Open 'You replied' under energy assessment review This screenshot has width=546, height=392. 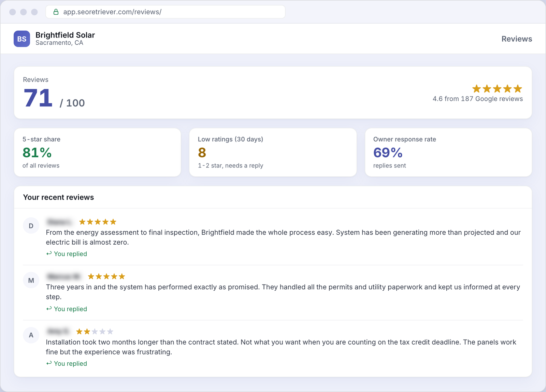67,254
